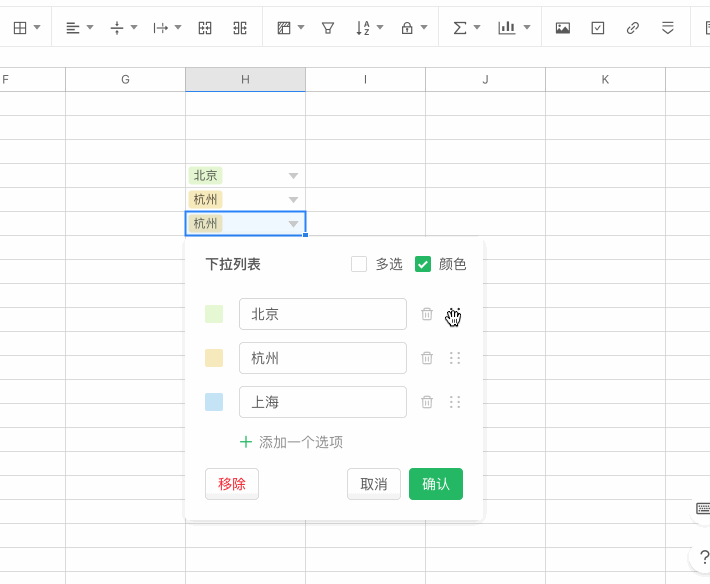Edit the 上海 option input field
Screen dimensions: 710x584
pos(323,402)
